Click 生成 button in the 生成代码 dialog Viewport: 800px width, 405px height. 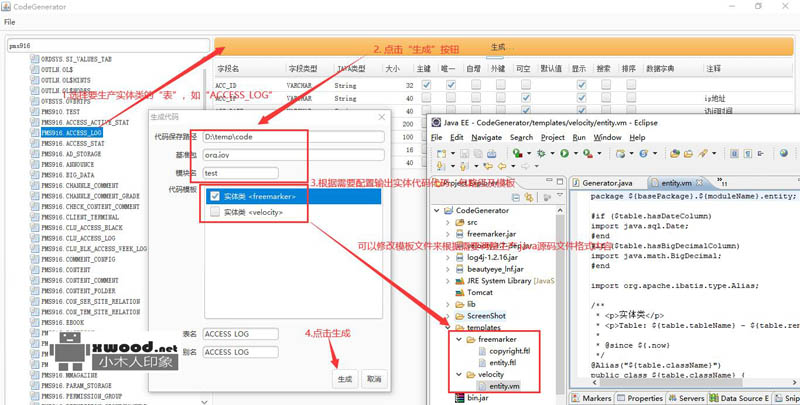[x=345, y=379]
